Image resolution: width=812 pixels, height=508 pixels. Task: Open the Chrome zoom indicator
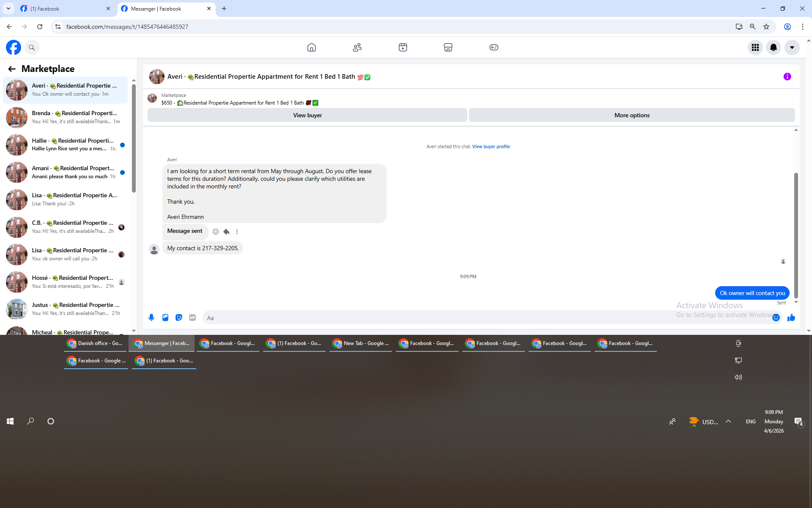click(x=753, y=27)
